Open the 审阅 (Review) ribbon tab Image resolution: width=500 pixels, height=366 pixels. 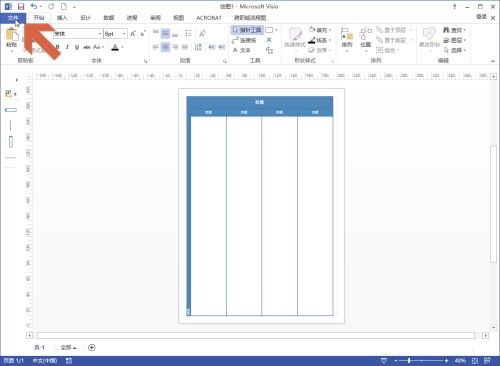click(155, 18)
